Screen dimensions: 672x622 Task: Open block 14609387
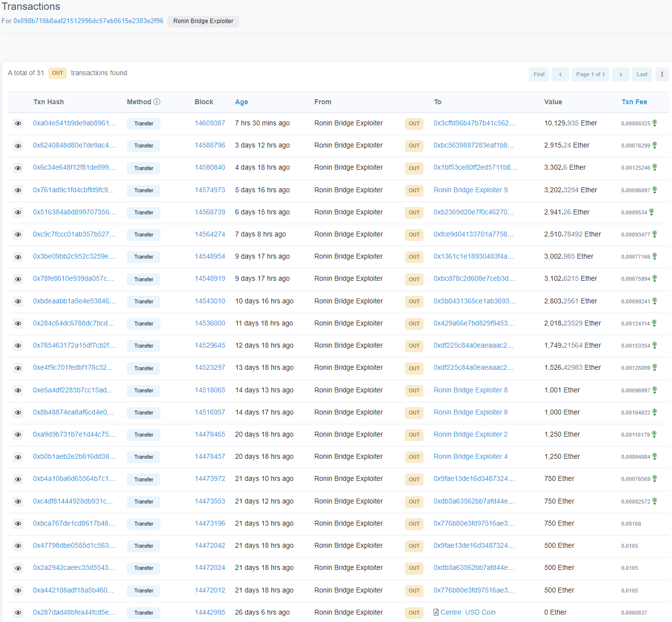point(210,123)
